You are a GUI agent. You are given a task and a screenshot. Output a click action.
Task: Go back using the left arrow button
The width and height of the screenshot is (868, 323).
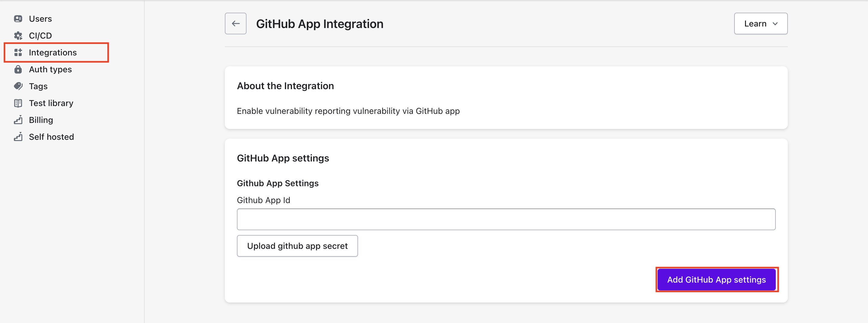tap(235, 24)
